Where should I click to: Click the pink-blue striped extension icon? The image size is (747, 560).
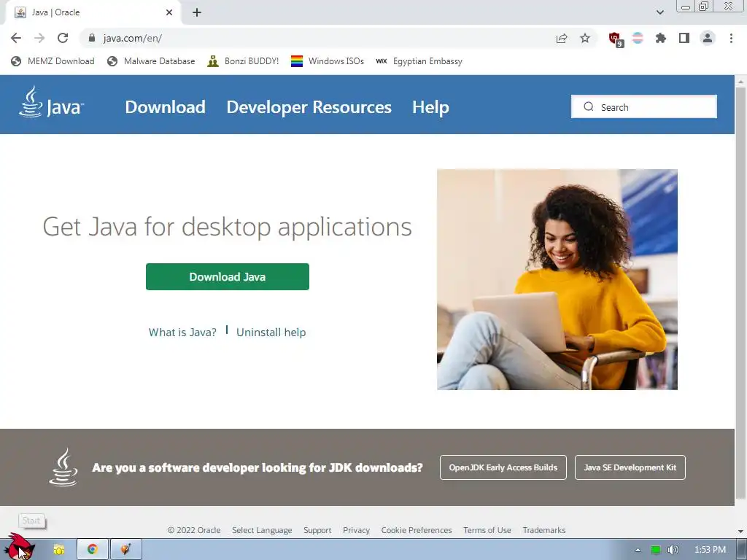638,38
